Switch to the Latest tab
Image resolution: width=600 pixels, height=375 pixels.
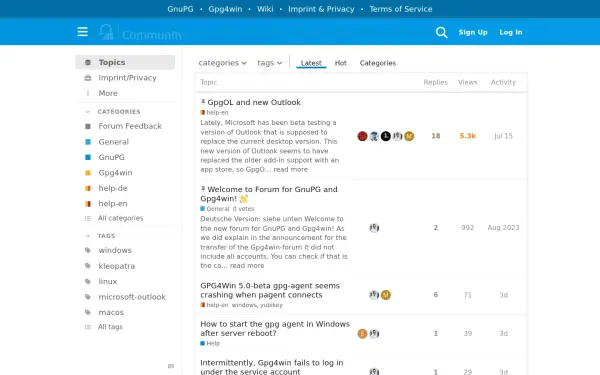click(311, 63)
